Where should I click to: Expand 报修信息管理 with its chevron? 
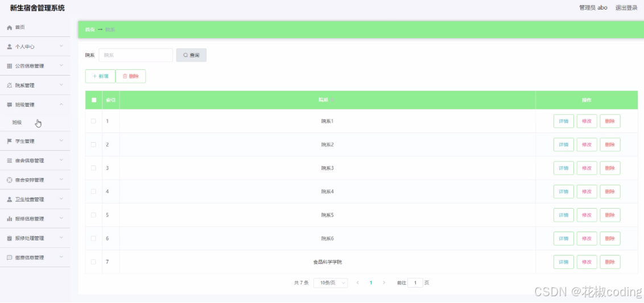click(61, 218)
